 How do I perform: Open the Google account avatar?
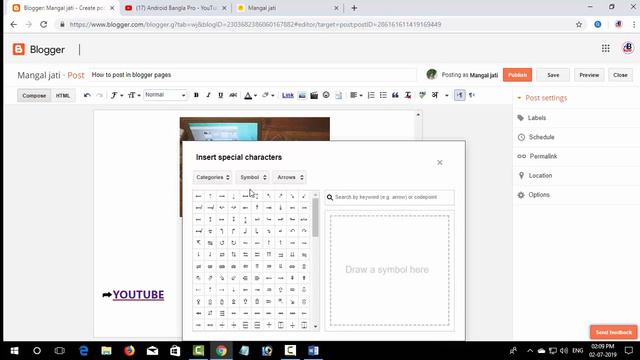tap(628, 48)
